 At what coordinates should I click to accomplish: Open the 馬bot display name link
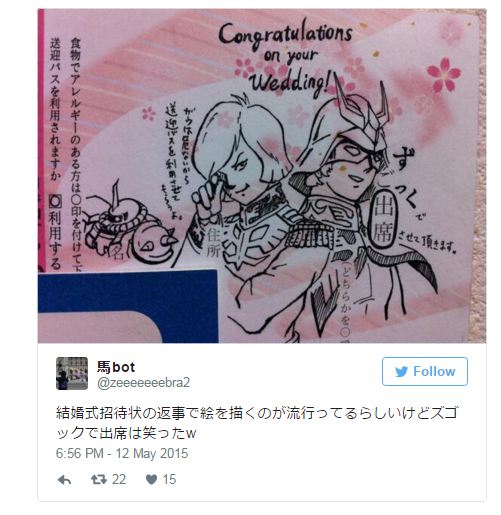pyautogui.click(x=116, y=367)
